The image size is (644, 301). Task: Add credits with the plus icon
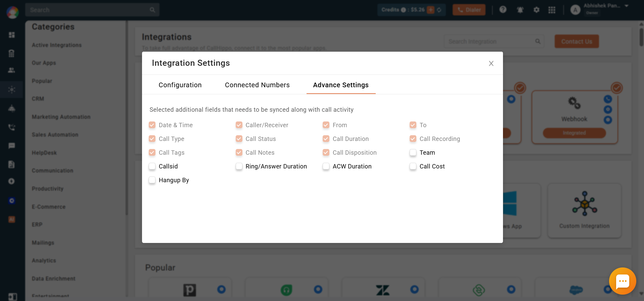coord(431,10)
